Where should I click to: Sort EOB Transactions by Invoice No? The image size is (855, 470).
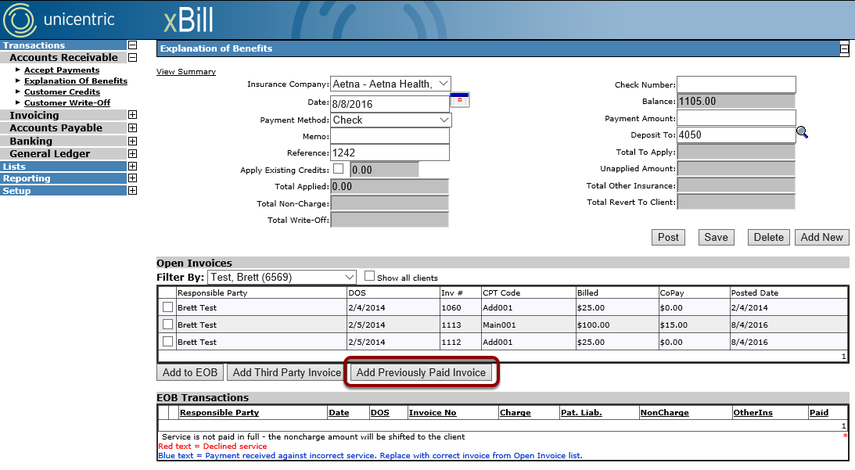[432, 412]
